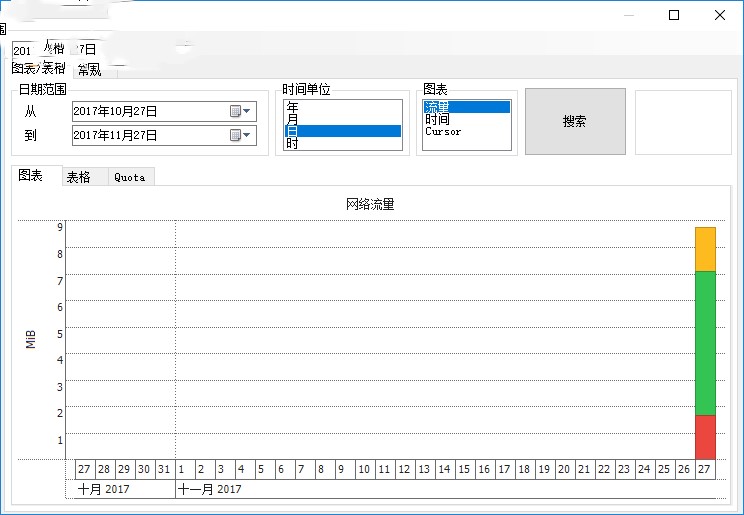Click the 到 date field 2017年11月27日
Image resolution: width=744 pixels, height=515 pixels.
pyautogui.click(x=140, y=135)
